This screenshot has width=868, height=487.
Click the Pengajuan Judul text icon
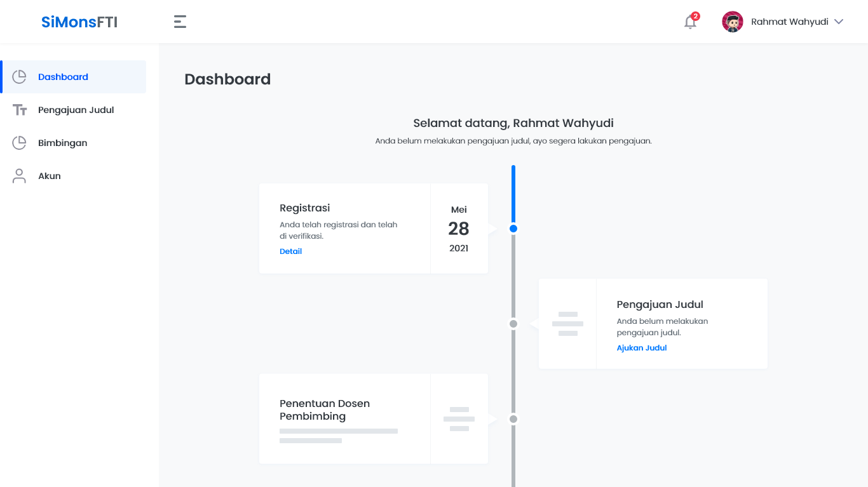[20, 110]
